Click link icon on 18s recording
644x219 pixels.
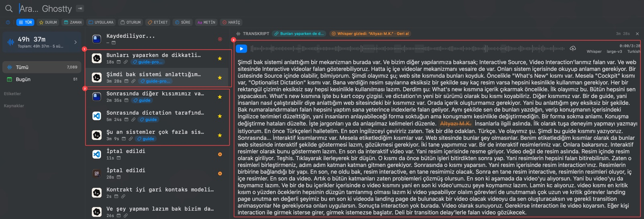coord(126,62)
